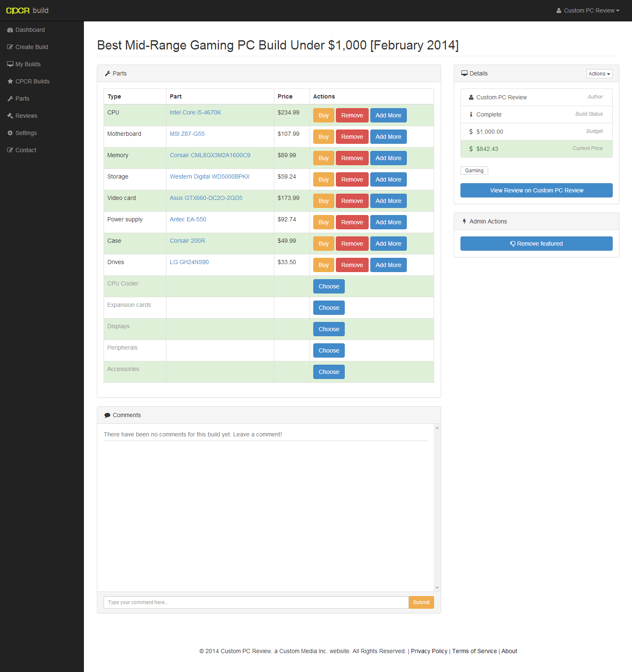Choose an Expansion cards part
Viewport: 632px width, 672px height.
[x=329, y=308]
